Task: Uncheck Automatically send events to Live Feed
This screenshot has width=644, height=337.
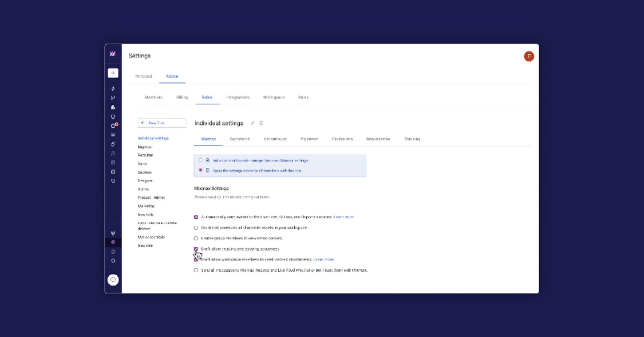Action: coord(196,217)
